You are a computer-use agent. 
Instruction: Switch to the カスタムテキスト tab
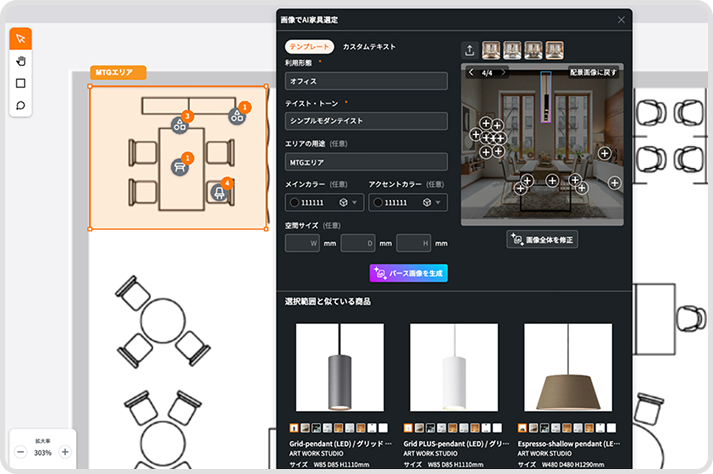369,46
